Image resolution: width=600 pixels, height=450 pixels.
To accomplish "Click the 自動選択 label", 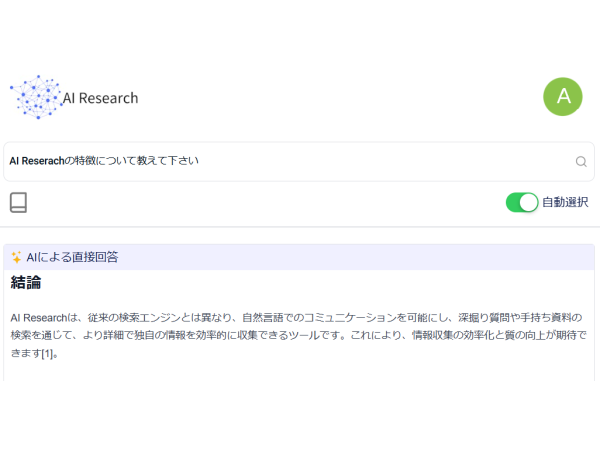I will click(x=565, y=202).
